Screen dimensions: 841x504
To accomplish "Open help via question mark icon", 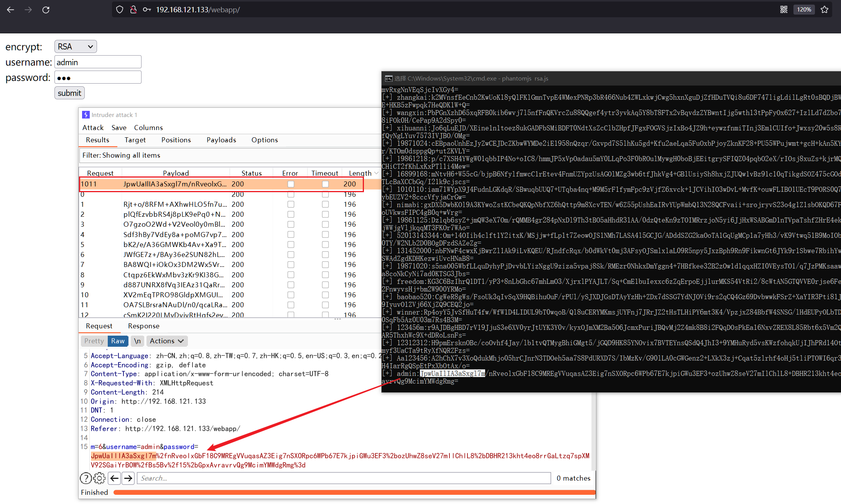I will [x=86, y=478].
